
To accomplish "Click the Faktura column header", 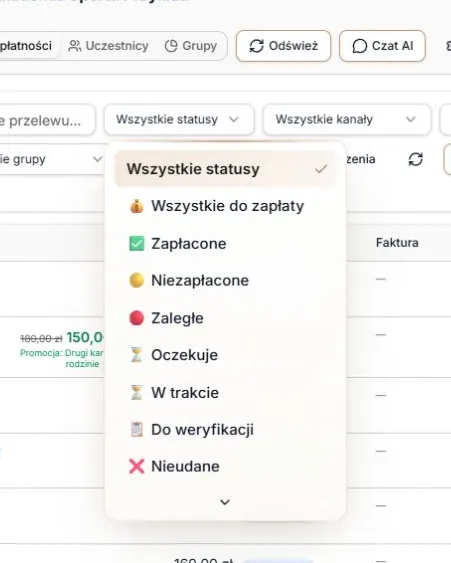I will click(x=397, y=243).
